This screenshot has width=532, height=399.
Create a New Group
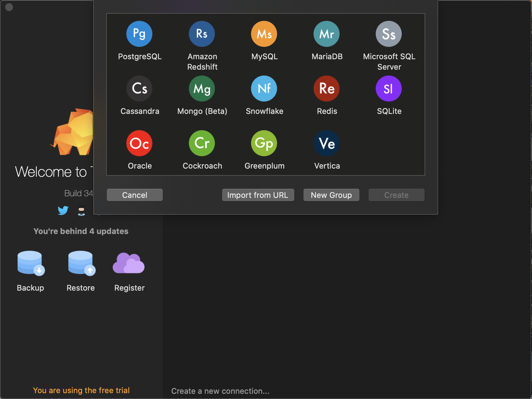(331, 195)
